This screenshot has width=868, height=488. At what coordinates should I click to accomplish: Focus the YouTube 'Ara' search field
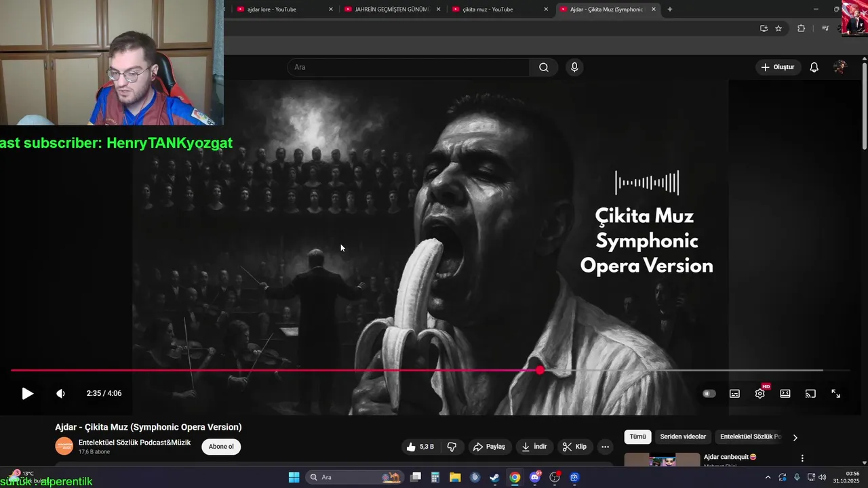tap(408, 67)
